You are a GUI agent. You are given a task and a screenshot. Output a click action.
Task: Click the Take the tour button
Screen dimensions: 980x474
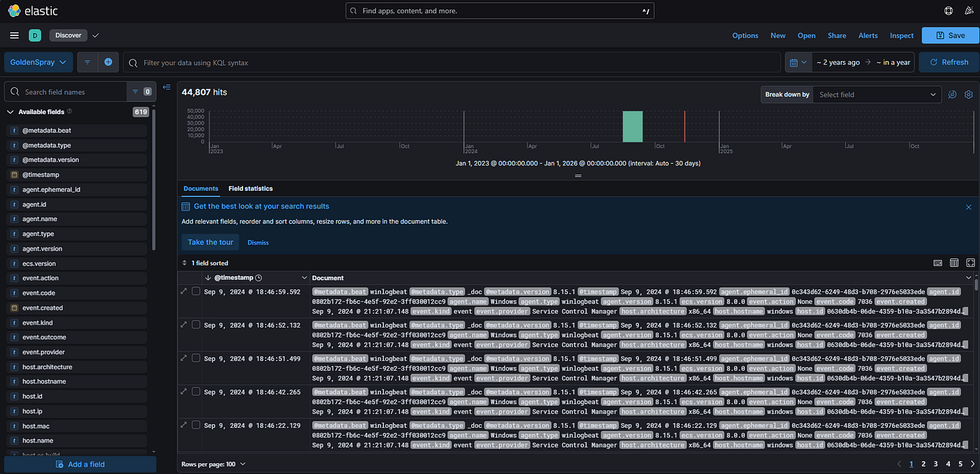tap(211, 242)
